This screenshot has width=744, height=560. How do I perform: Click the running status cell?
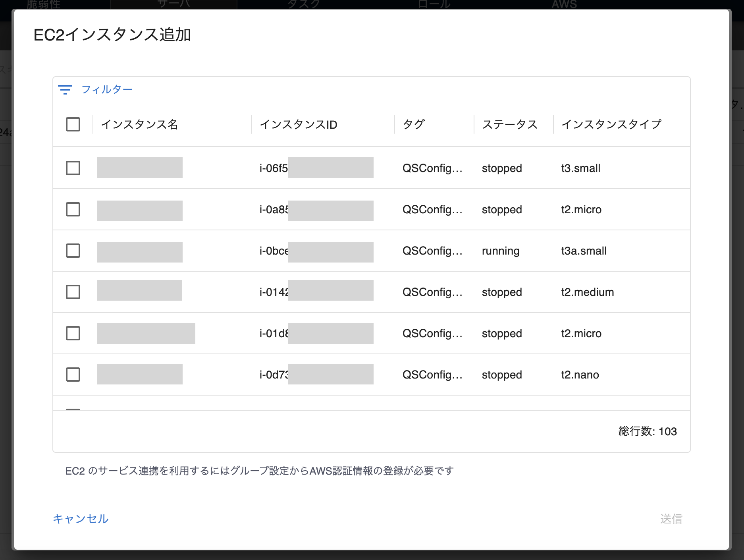point(501,251)
